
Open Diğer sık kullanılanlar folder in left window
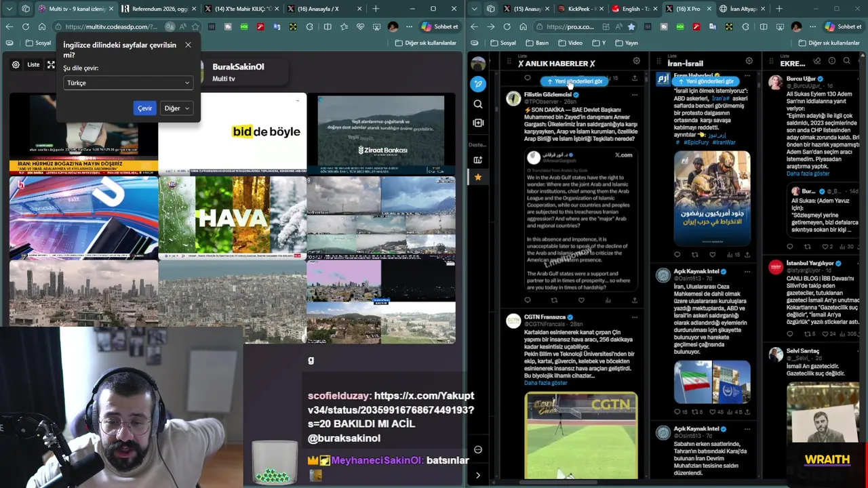[x=425, y=43]
